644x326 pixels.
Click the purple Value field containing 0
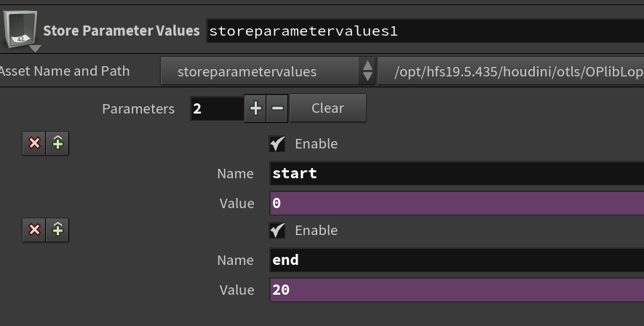(457, 203)
